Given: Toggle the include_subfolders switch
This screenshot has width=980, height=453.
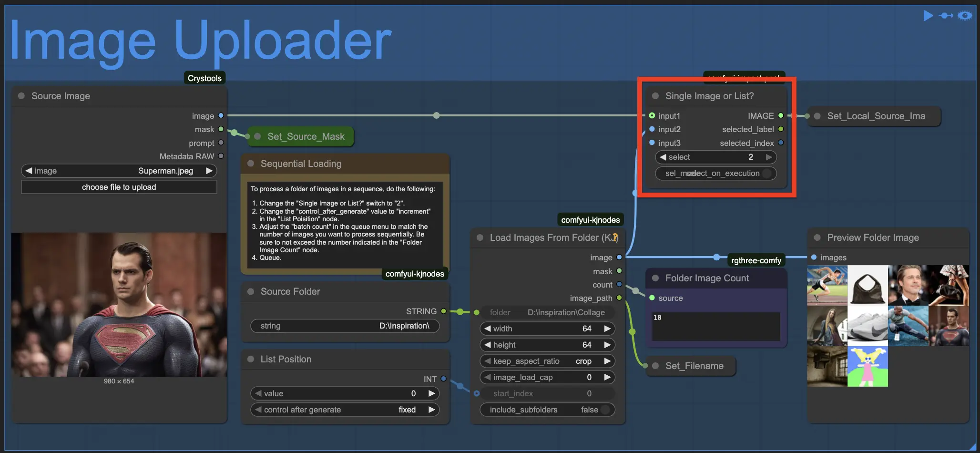Looking at the screenshot, I should (x=605, y=410).
